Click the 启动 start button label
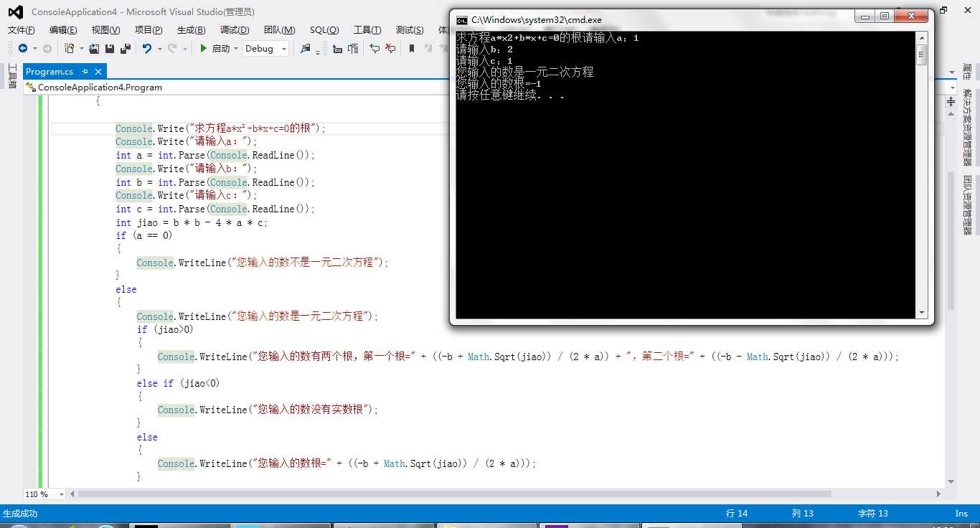This screenshot has width=980, height=528. coord(221,49)
